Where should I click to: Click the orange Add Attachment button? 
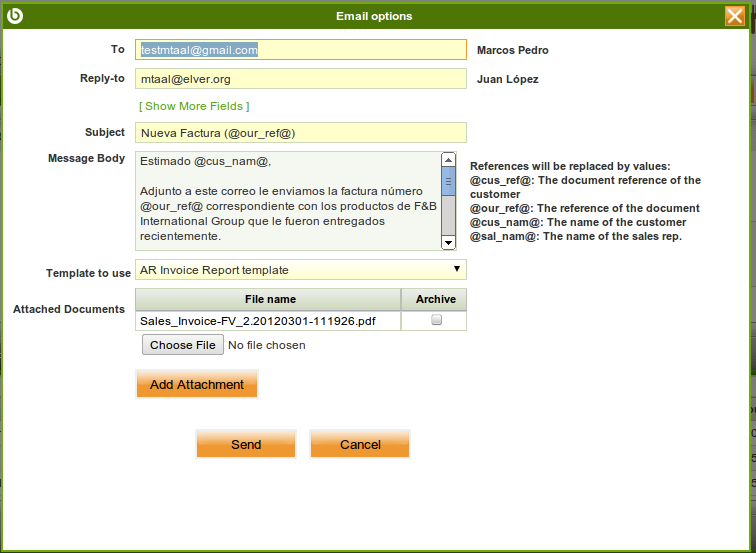tap(197, 385)
